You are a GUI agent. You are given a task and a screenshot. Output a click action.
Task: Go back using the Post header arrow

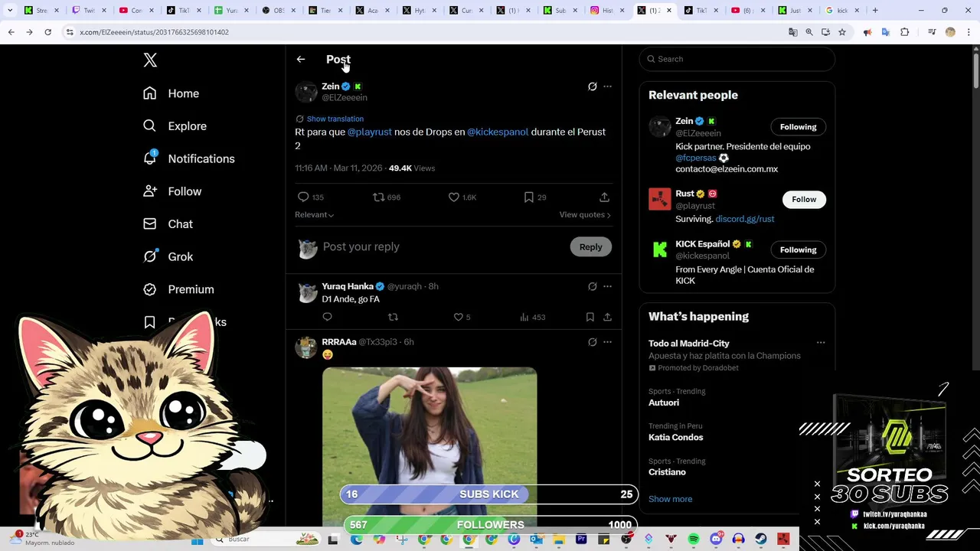point(301,59)
